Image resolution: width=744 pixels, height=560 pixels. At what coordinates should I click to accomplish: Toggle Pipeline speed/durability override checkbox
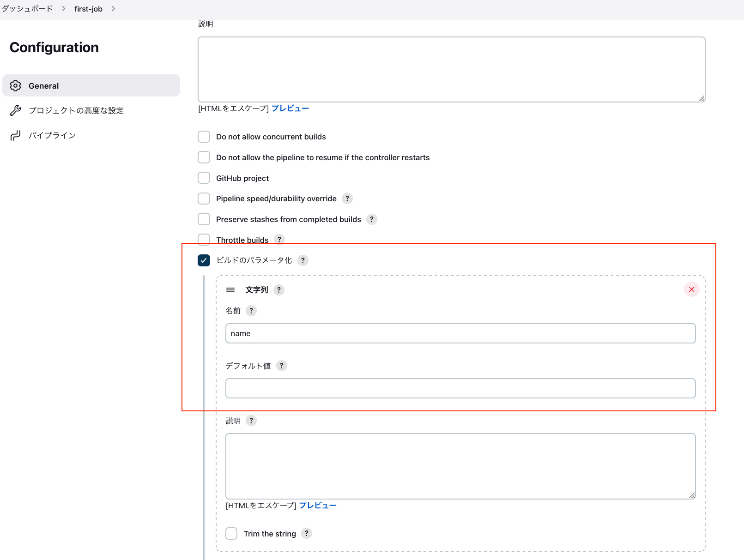204,199
